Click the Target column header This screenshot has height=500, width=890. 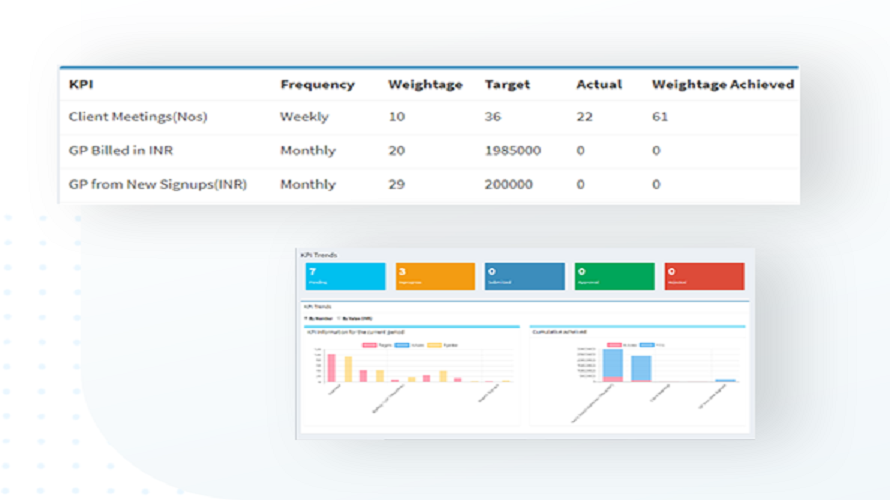click(x=507, y=85)
